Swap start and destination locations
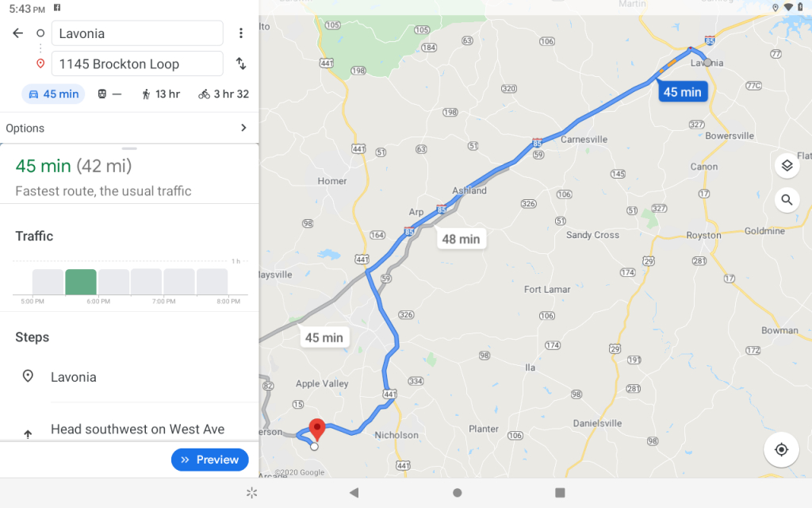The height and width of the screenshot is (508, 812). (x=241, y=63)
